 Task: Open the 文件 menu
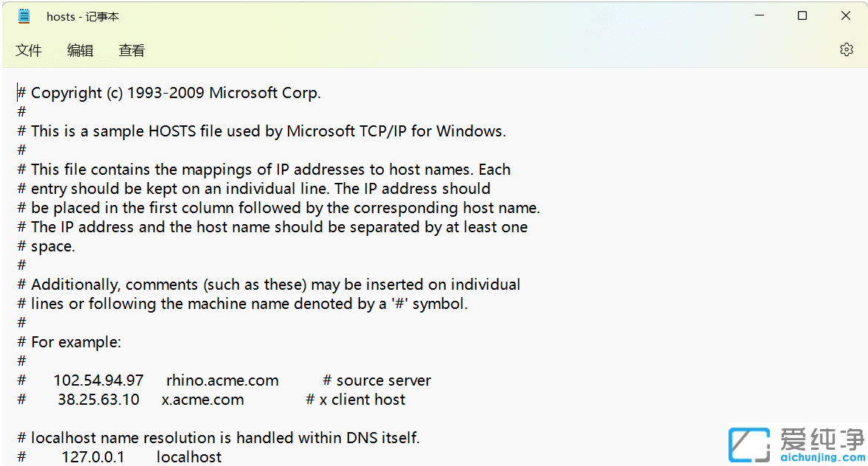click(29, 50)
